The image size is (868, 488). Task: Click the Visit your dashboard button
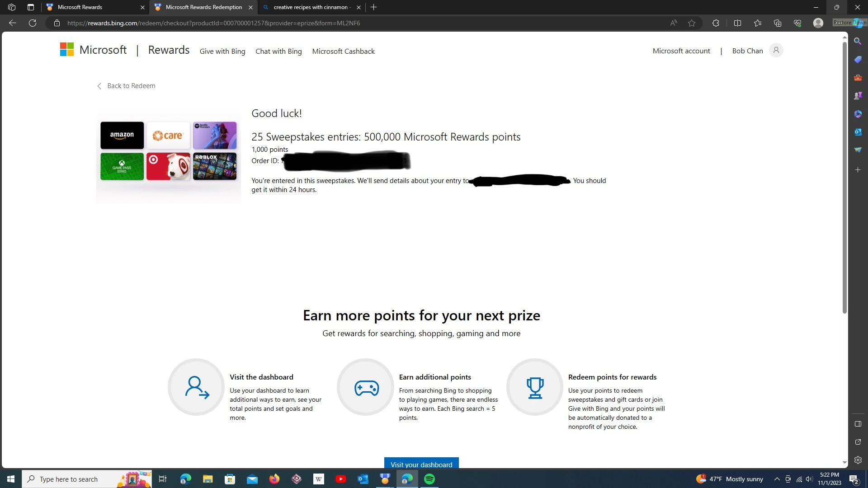421,464
